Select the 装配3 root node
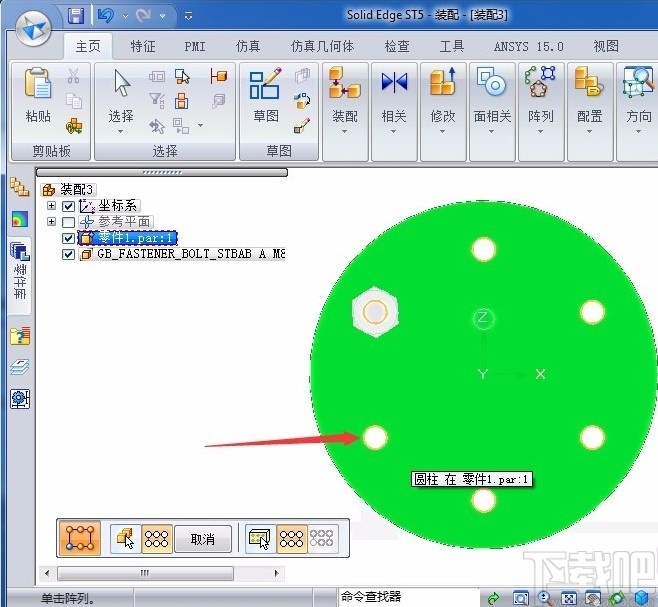Viewport: 658px width, 607px height. (x=69, y=190)
